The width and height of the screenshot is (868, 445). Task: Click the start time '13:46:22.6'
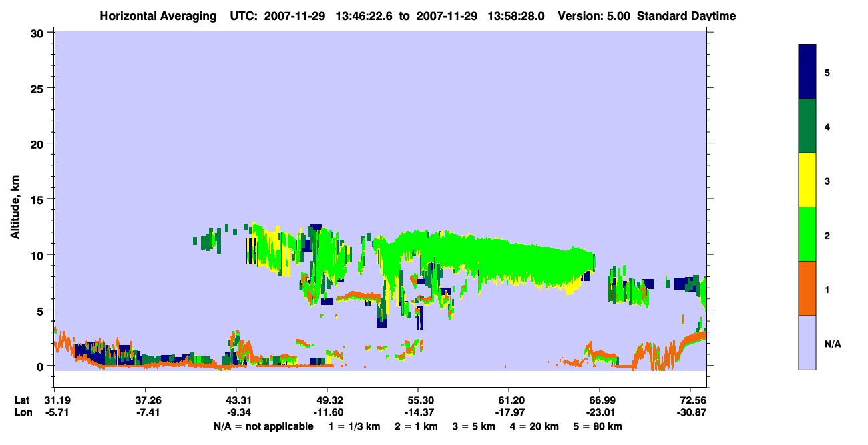point(363,16)
